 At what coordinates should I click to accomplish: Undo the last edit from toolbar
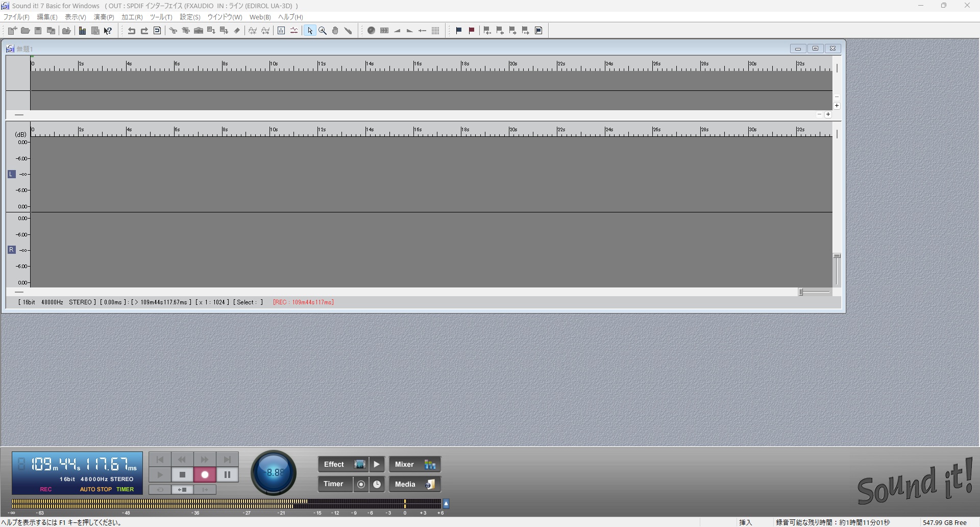click(132, 31)
